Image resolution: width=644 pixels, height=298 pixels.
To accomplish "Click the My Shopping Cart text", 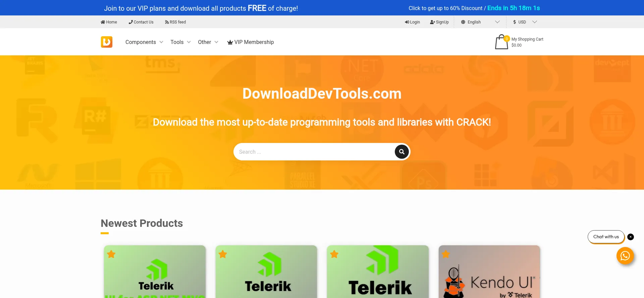I will click(x=527, y=39).
